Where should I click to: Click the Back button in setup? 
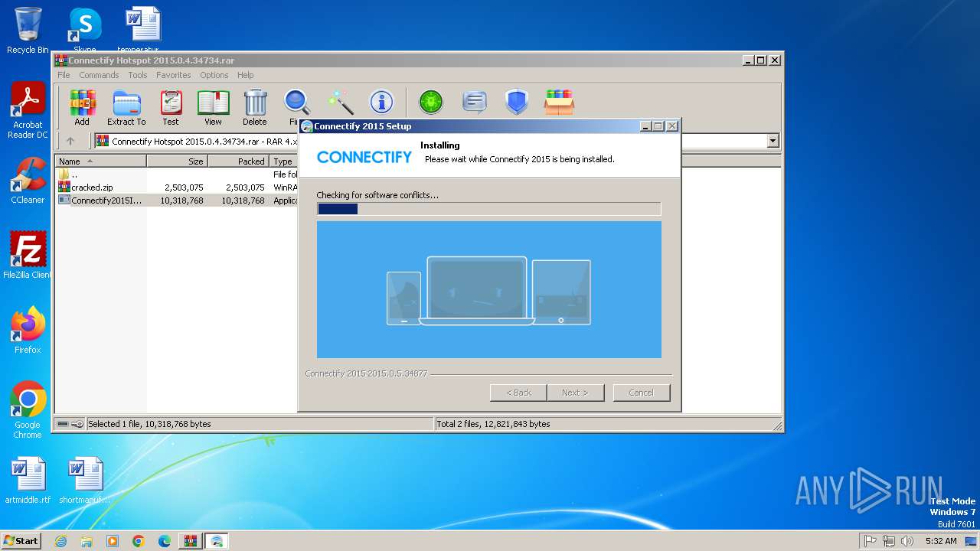point(518,393)
